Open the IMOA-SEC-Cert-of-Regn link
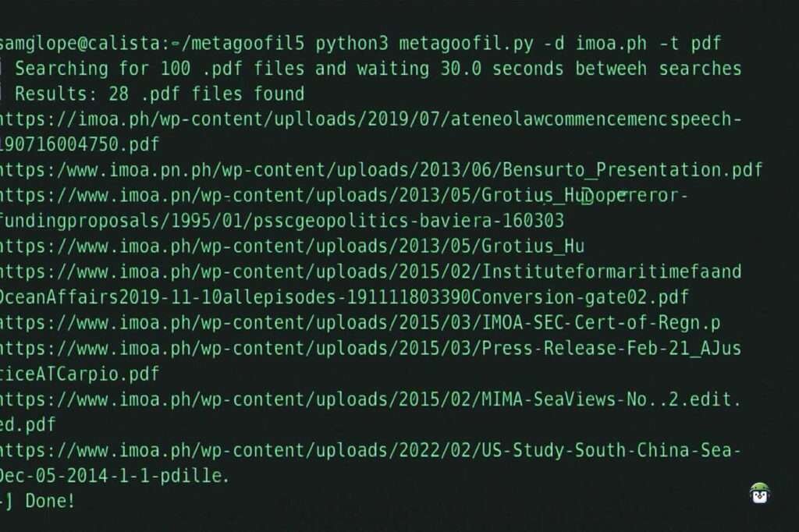The image size is (799, 532). click(x=360, y=323)
